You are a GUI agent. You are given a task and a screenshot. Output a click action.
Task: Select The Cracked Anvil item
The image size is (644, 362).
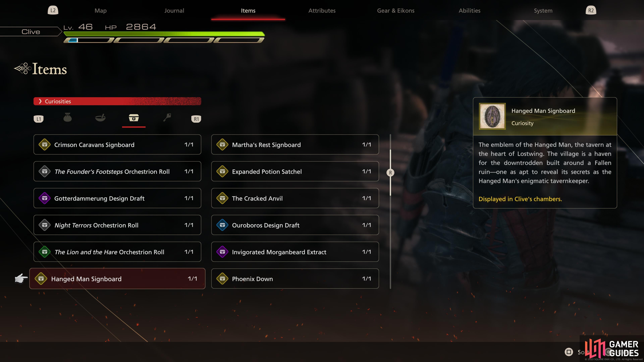[295, 198]
